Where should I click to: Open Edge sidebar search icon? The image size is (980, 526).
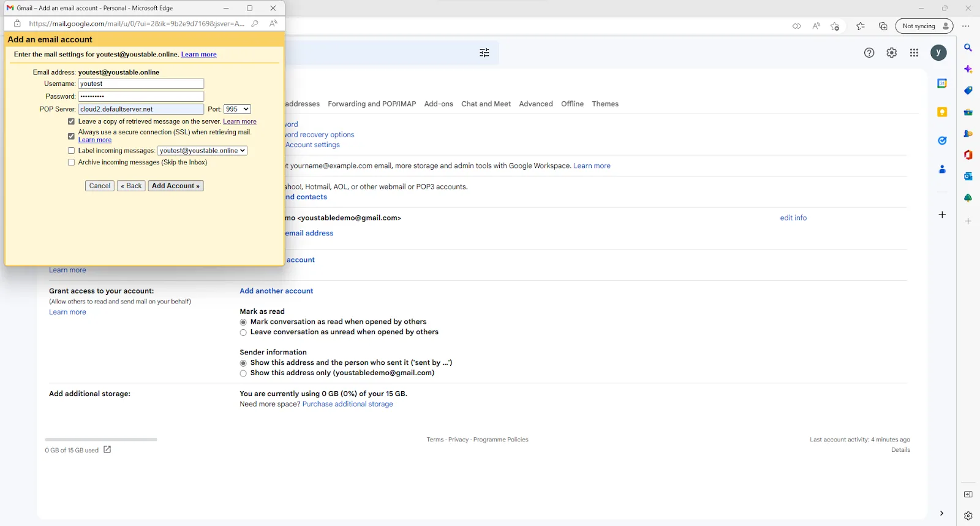point(968,48)
